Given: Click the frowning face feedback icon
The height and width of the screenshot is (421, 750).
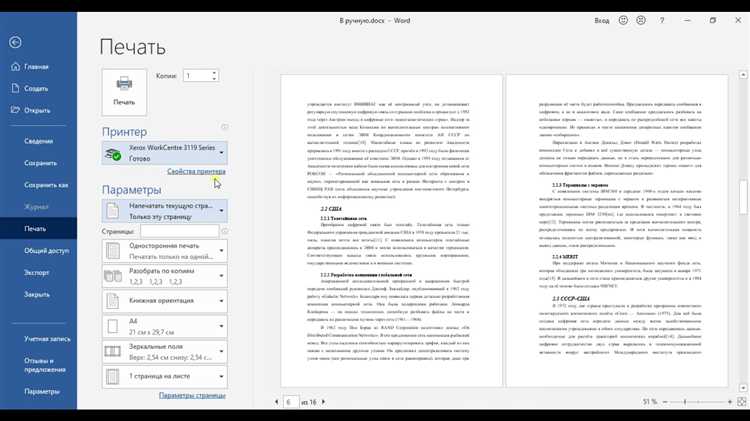Looking at the screenshot, I should pos(639,20).
